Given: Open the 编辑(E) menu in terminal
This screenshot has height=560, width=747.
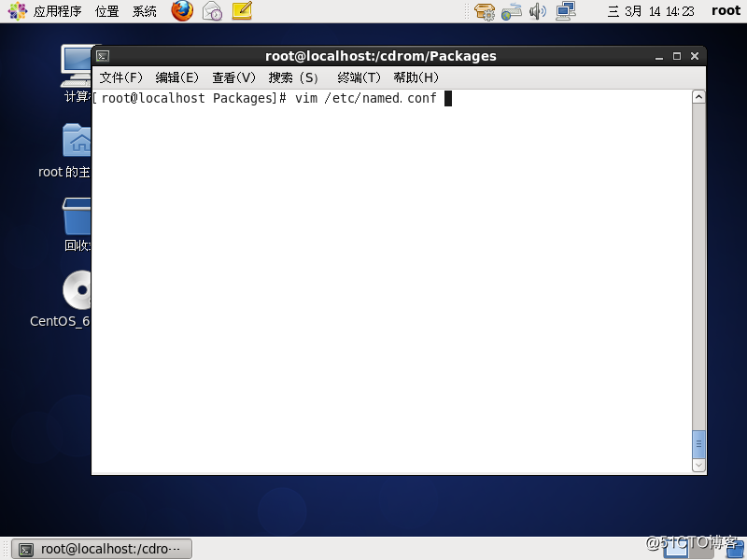Looking at the screenshot, I should point(176,77).
